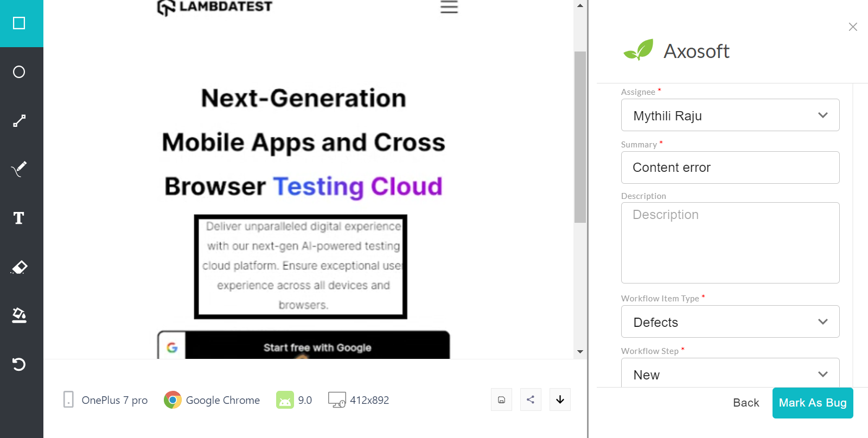Click the undo arrow icon

(x=20, y=364)
